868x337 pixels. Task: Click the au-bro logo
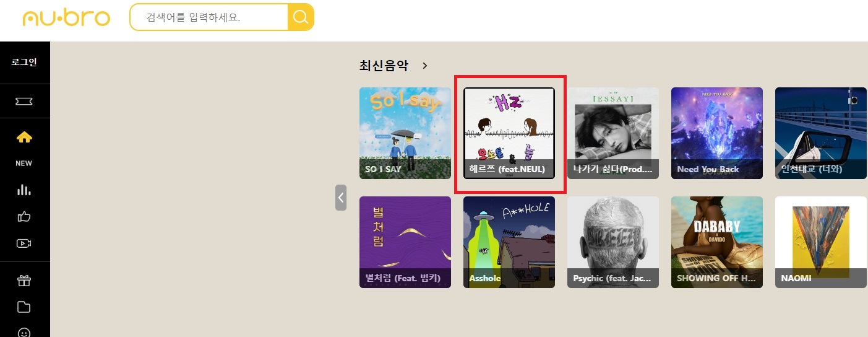click(66, 17)
